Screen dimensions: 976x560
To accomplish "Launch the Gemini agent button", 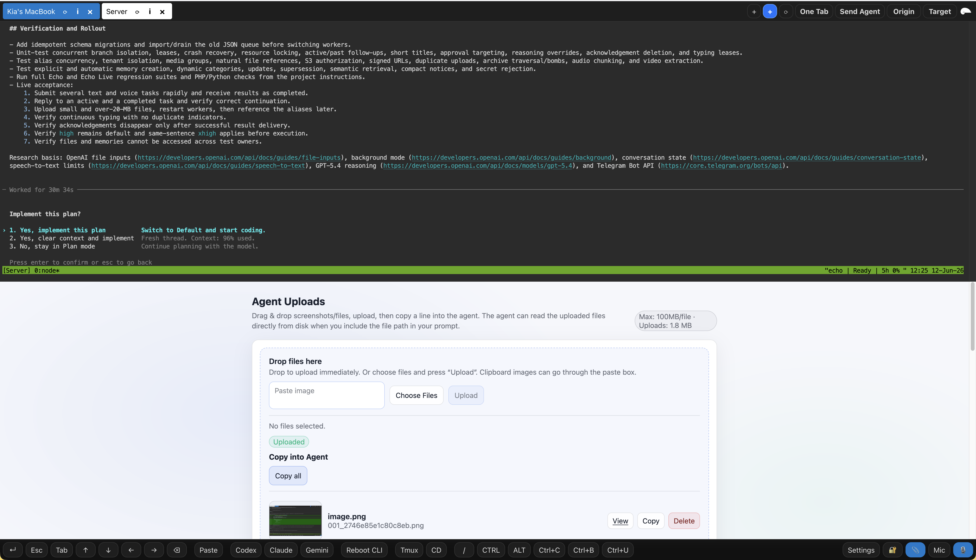I will point(317,550).
